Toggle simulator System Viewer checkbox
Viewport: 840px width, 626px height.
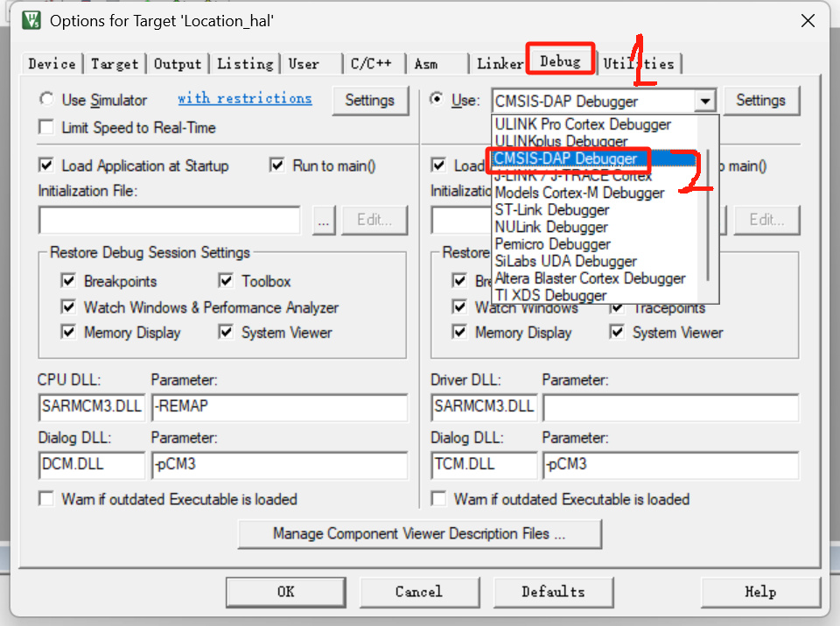pos(226,332)
